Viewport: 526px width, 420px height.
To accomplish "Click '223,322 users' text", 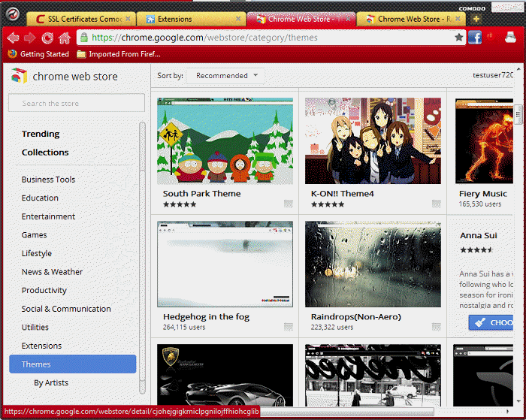I will tap(332, 327).
